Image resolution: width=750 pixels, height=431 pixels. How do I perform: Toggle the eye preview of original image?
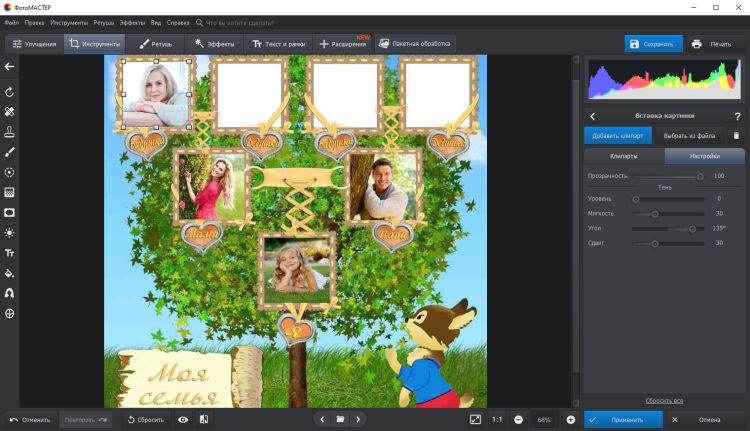[183, 420]
